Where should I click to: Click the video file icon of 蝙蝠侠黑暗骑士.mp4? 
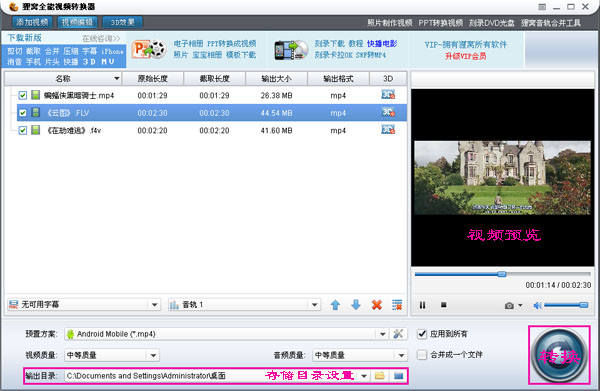(36, 95)
